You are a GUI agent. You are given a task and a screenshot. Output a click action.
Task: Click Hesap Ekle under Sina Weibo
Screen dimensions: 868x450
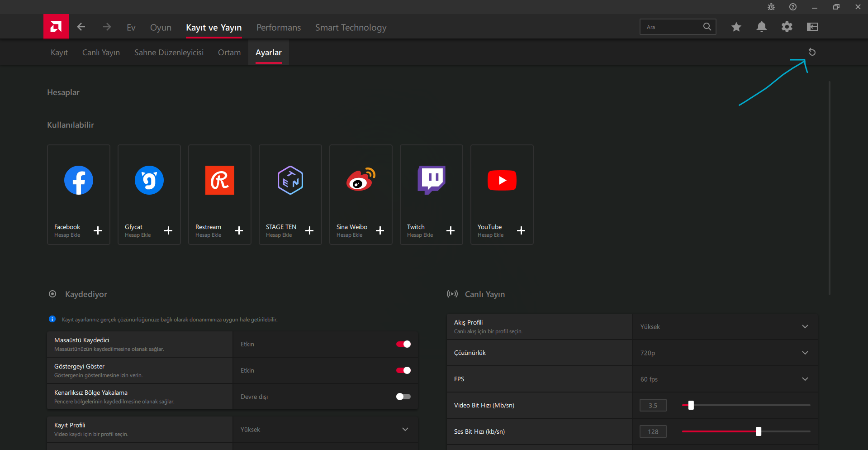click(350, 235)
